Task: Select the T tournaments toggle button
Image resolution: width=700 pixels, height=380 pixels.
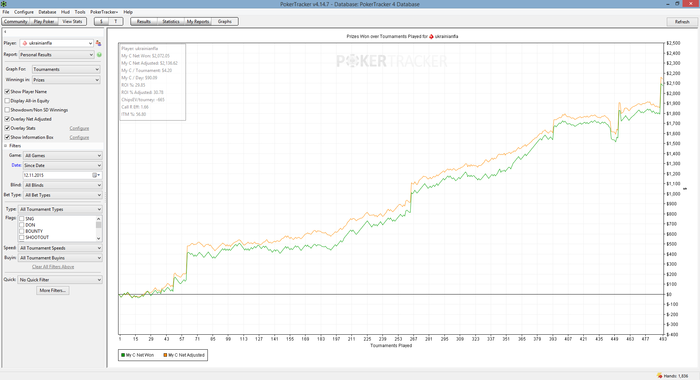Action: [116, 21]
